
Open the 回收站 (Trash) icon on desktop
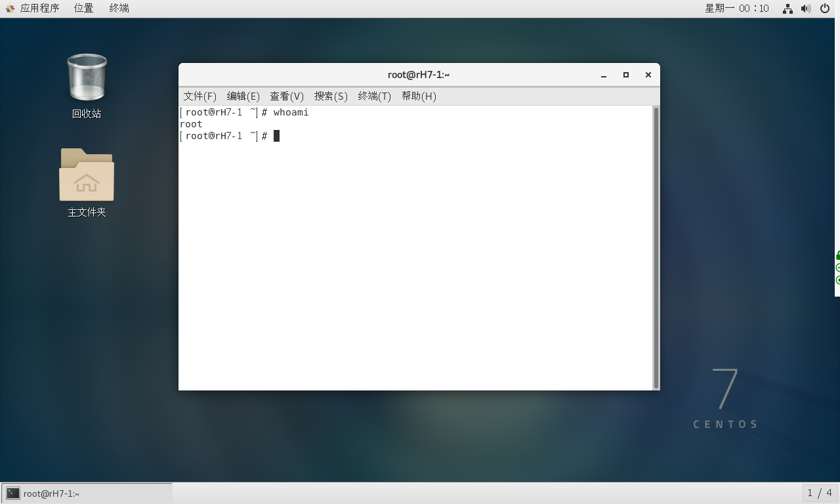(86, 77)
